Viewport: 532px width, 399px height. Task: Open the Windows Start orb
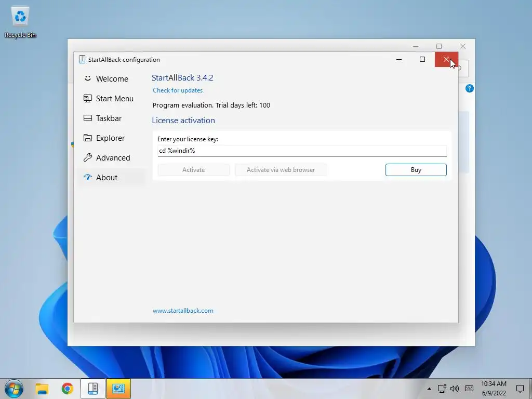(x=14, y=389)
